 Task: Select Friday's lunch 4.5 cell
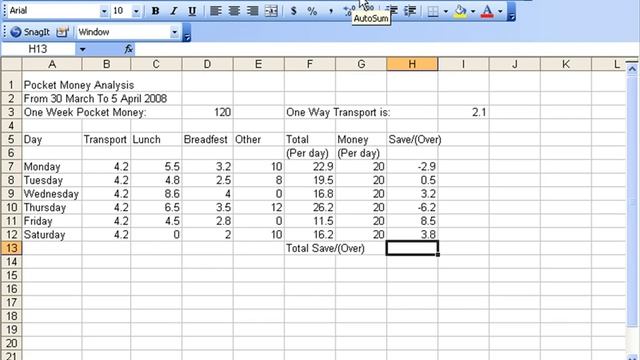(x=156, y=221)
